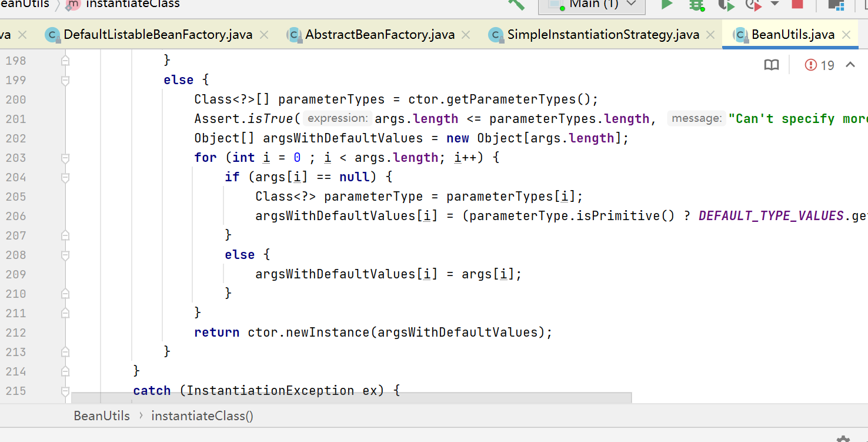Viewport: 868px width, 442px height.
Task: Click line number 212 in the gutter
Action: [x=16, y=333]
